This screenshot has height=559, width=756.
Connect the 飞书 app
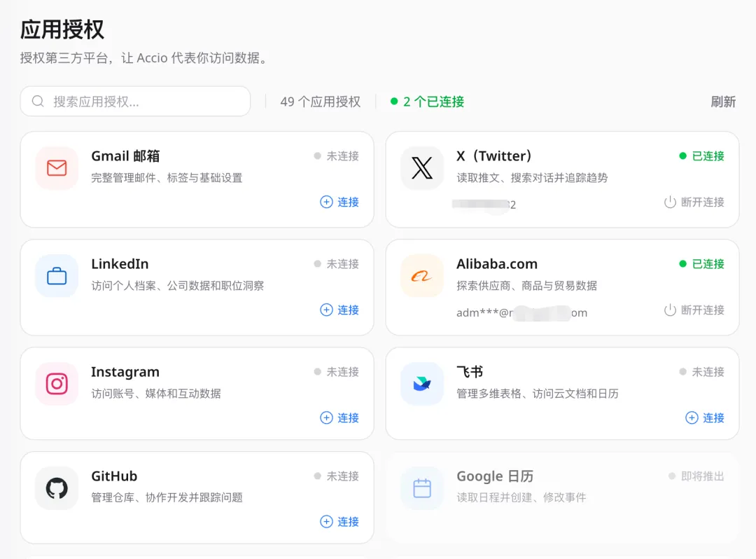pos(705,418)
